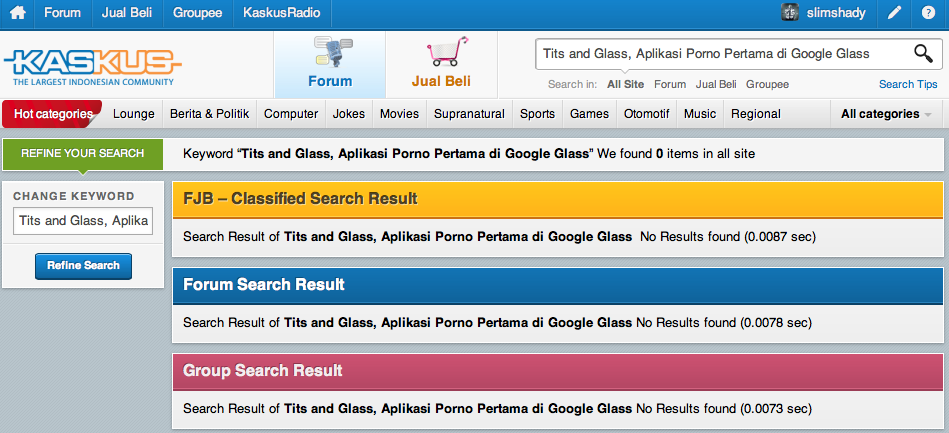Viewport: 949px width, 433px height.
Task: Click the pencil edit icon
Action: click(x=895, y=14)
